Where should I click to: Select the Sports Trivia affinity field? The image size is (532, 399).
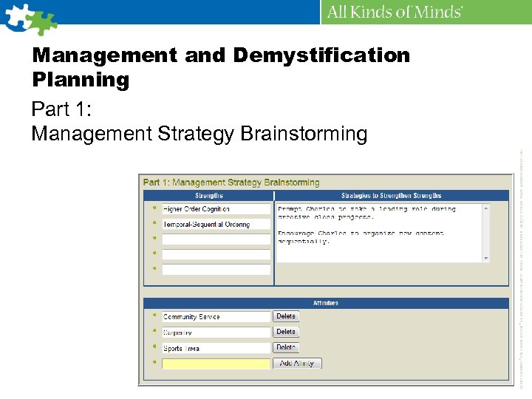pos(216,348)
